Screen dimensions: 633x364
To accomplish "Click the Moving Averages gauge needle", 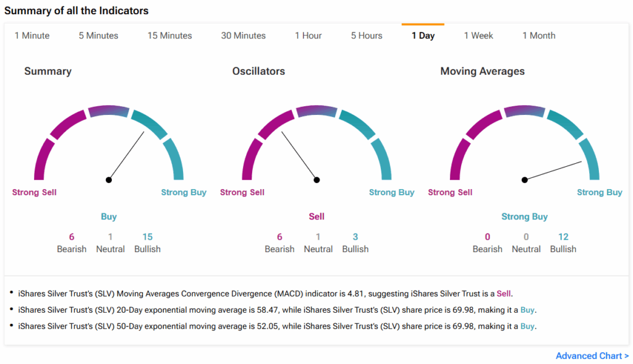I will pos(553,171).
